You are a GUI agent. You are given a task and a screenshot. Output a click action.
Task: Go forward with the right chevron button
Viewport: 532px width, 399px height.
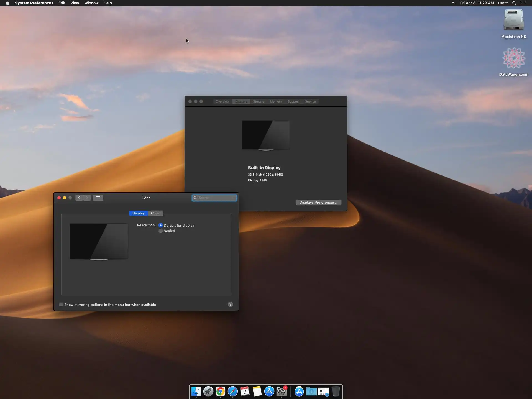(x=87, y=198)
